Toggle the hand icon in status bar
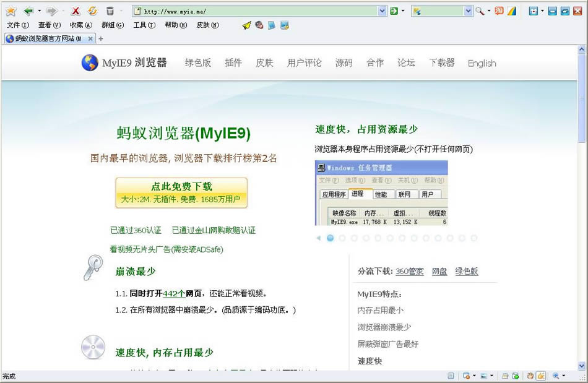The height and width of the screenshot is (383, 588). tap(530, 376)
